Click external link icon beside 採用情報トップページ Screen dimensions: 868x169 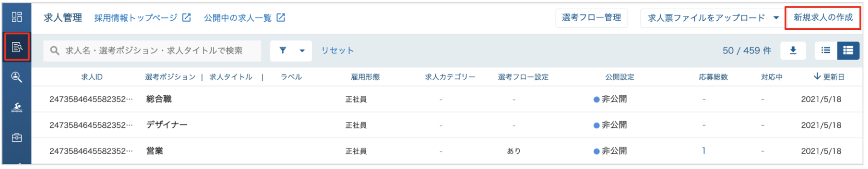(x=186, y=18)
